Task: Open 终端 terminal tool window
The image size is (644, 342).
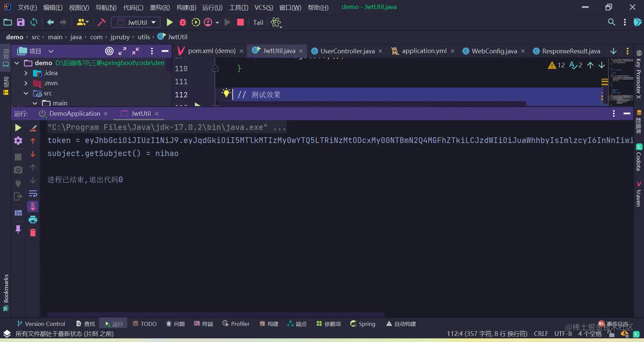Action: [x=204, y=324]
